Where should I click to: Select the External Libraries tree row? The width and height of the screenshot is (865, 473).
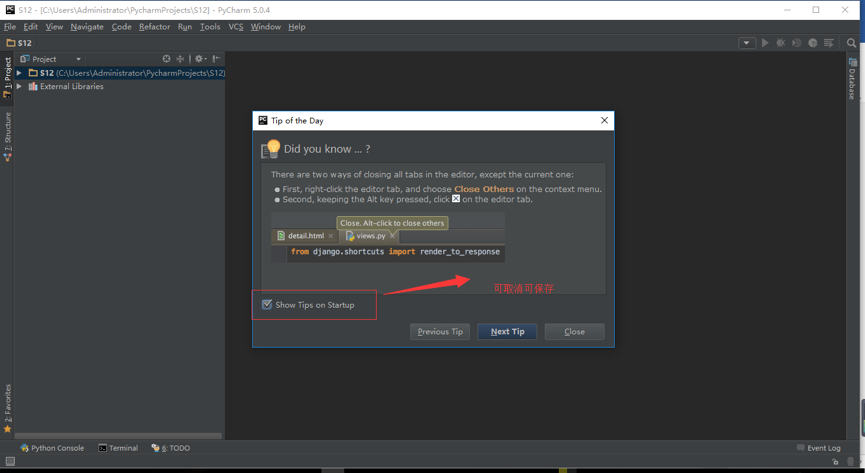(119, 86)
